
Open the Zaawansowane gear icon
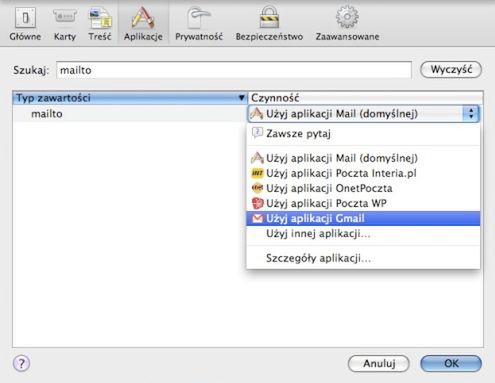point(347,17)
